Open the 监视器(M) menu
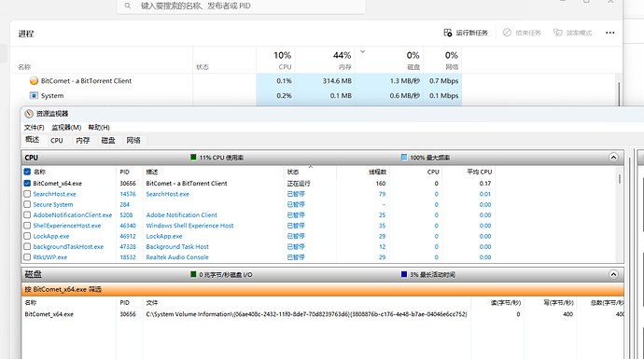This screenshot has width=644, height=359. tap(66, 127)
